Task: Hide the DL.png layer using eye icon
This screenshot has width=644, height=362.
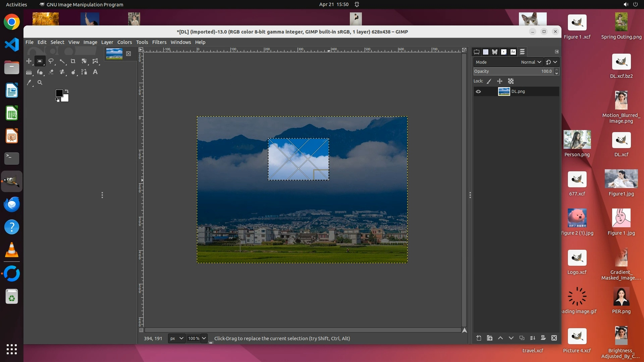Action: [478, 92]
